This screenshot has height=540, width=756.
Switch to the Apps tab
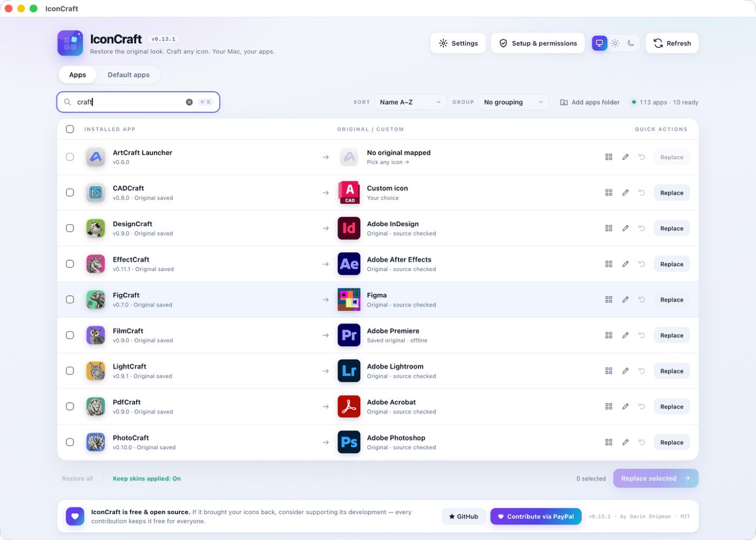pyautogui.click(x=77, y=75)
